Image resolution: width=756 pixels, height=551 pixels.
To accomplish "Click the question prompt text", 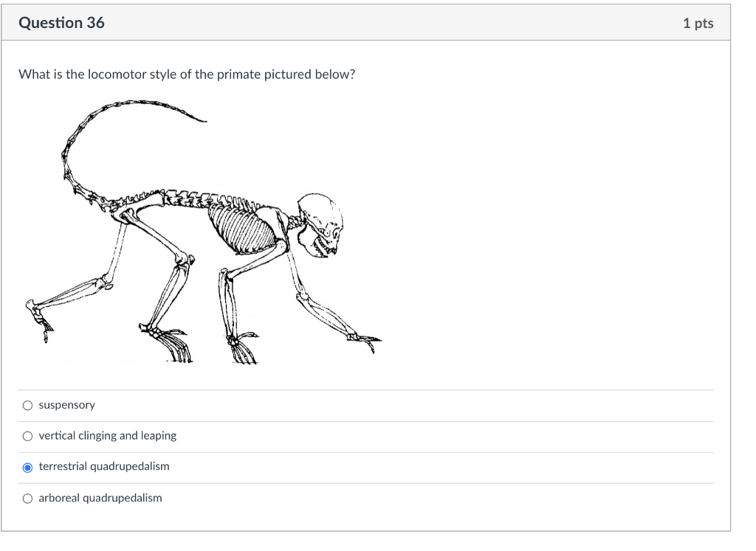I will pos(186,74).
